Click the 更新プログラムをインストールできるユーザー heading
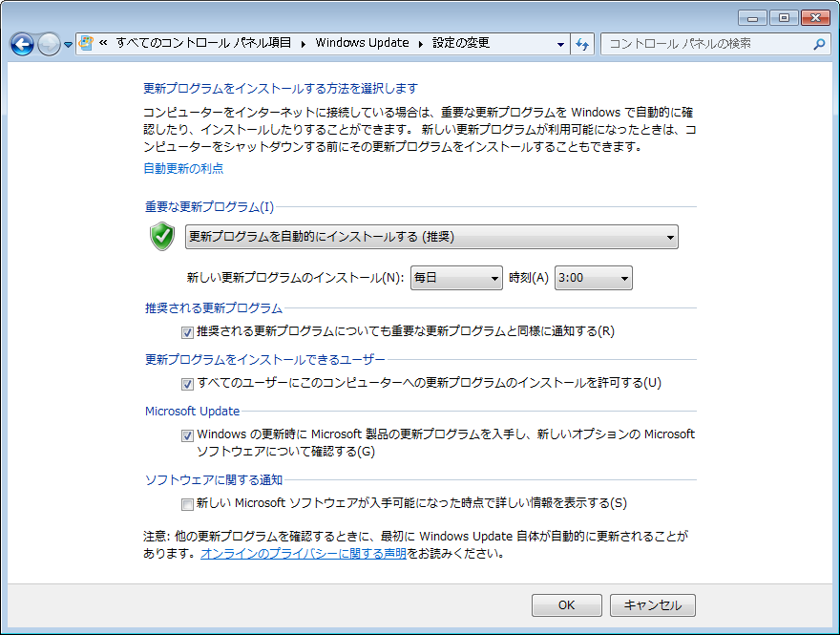840x635 pixels. point(265,360)
